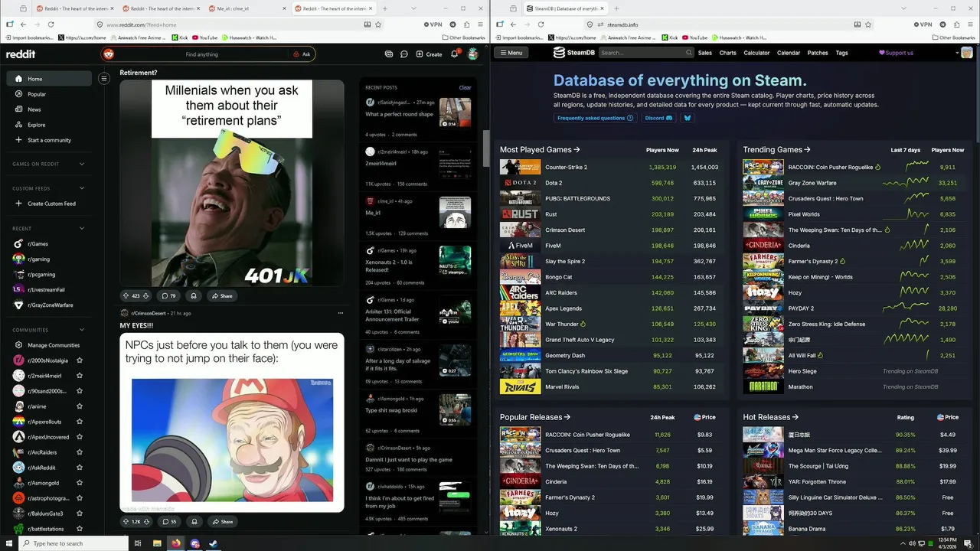Viewport: 980px width, 551px height.
Task: Favorite r/anime with its star
Action: pos(80,406)
